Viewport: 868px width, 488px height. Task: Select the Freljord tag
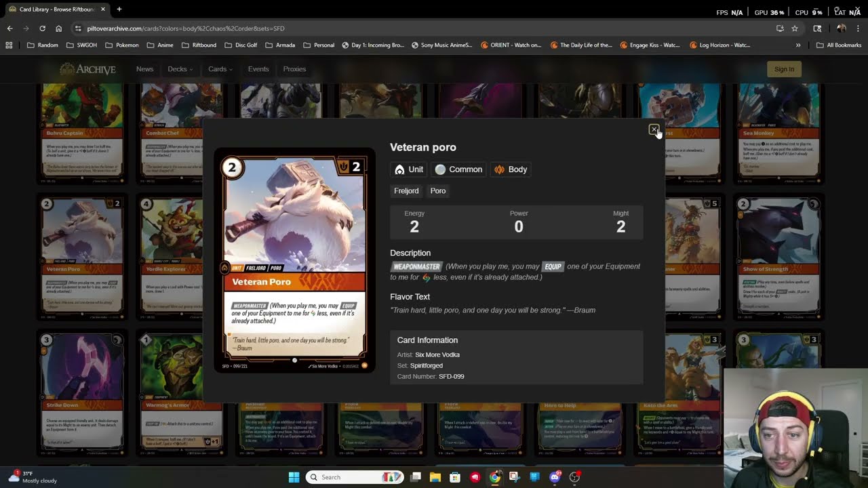[406, 191]
